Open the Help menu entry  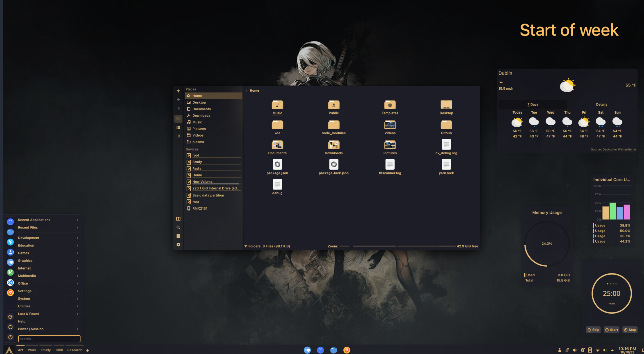[x=48, y=321]
